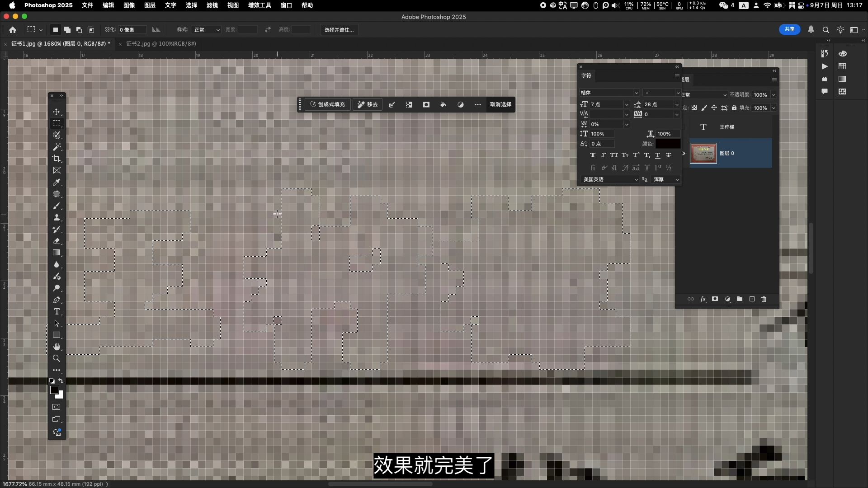The image size is (868, 488).
Task: Open the 滤镜 menu
Action: 212,5
